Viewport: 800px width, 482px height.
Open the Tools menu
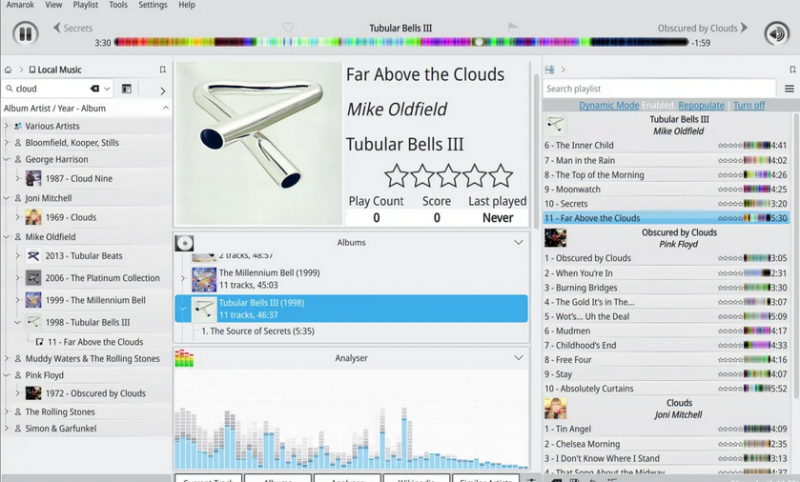[118, 5]
